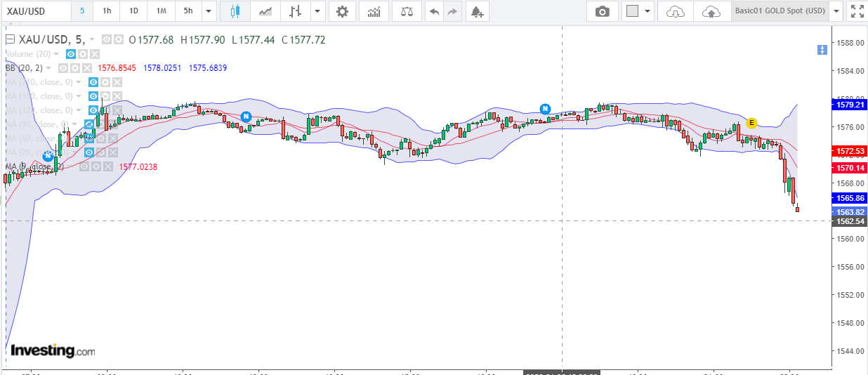Click the compare symbols scales icon

tap(407, 11)
